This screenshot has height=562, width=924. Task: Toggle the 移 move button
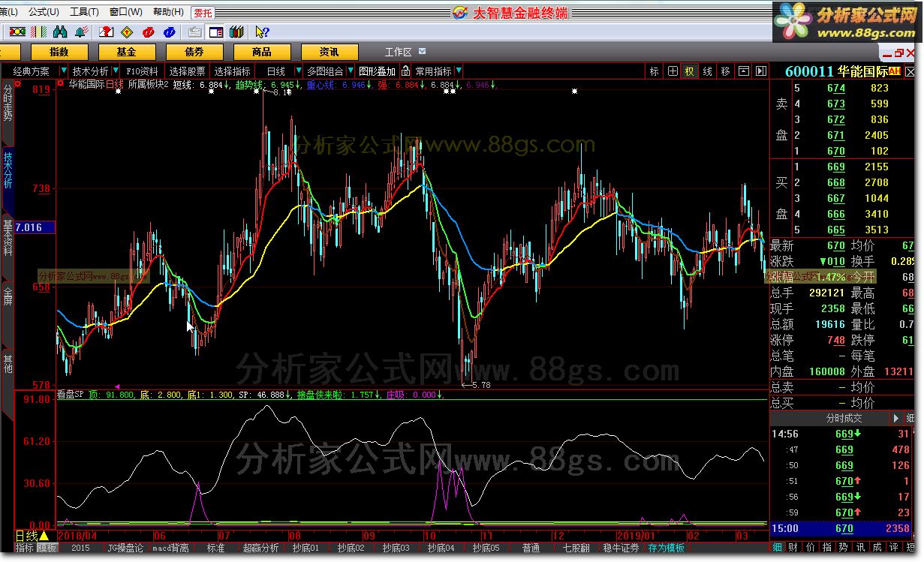click(726, 71)
